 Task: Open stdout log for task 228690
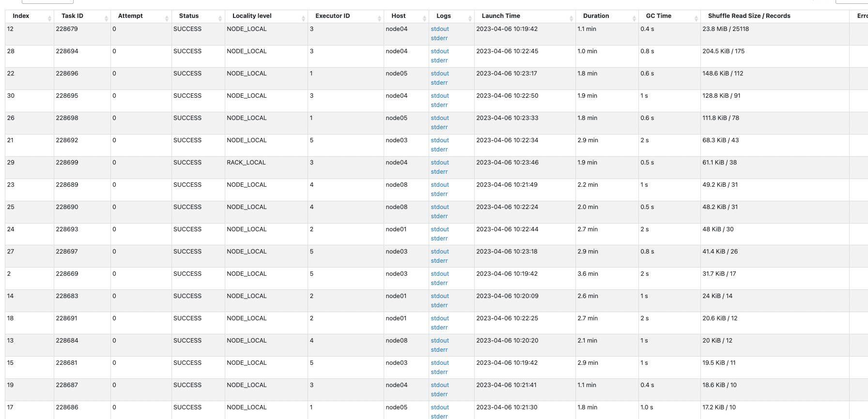[440, 207]
